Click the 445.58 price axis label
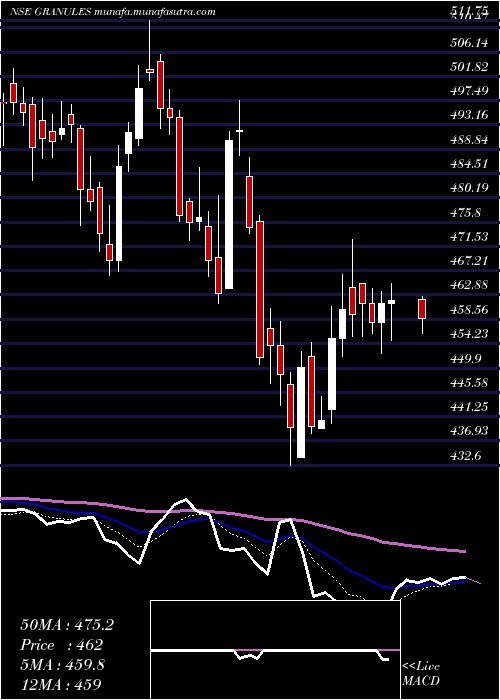 469,383
